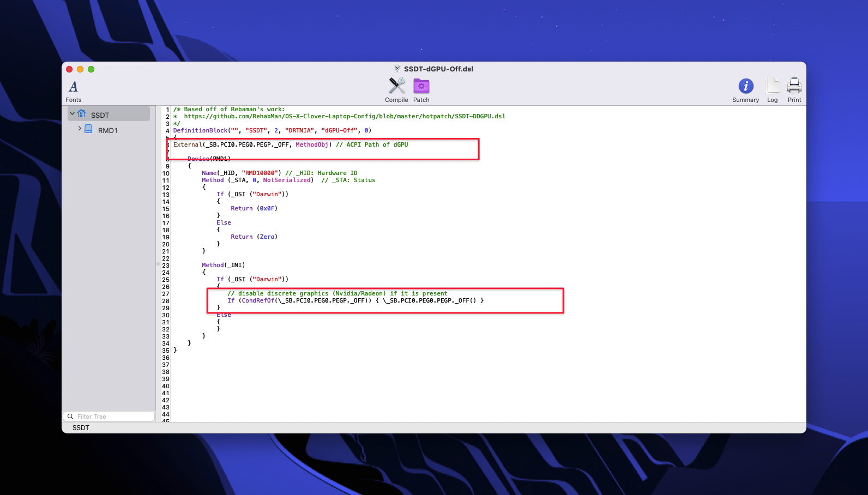
Task: Place cursor on the DefinitionBlock line
Action: pyautogui.click(x=272, y=130)
